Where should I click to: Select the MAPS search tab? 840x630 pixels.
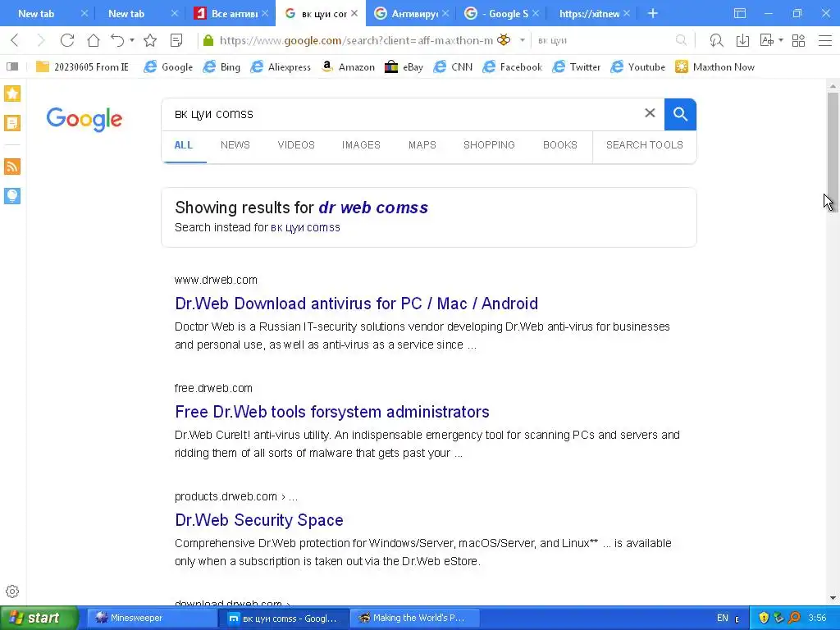[422, 145]
